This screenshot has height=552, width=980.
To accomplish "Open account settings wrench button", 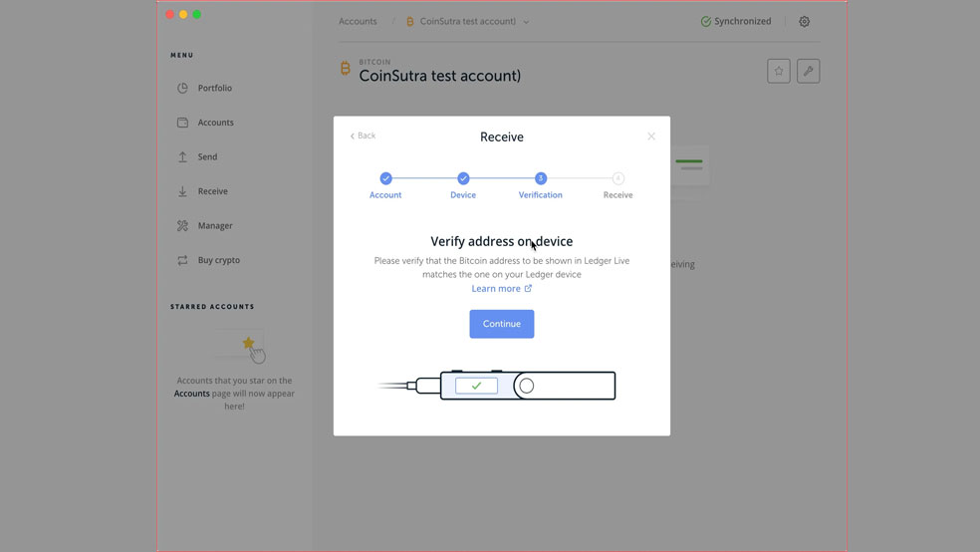I will coord(808,72).
